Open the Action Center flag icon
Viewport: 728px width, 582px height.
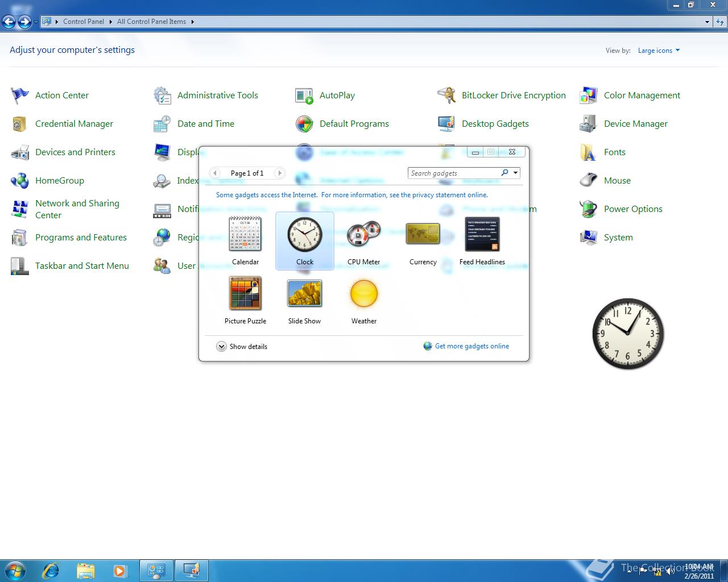point(20,95)
